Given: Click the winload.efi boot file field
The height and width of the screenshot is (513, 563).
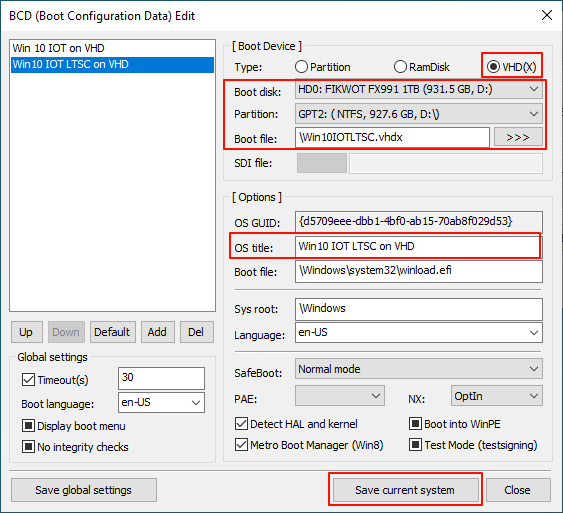Looking at the screenshot, I should [x=419, y=271].
